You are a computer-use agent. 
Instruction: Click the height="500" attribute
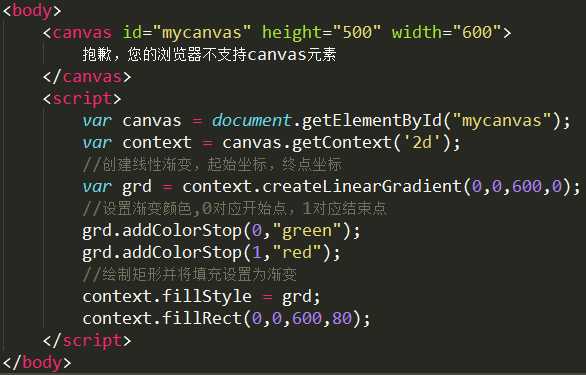click(x=321, y=33)
